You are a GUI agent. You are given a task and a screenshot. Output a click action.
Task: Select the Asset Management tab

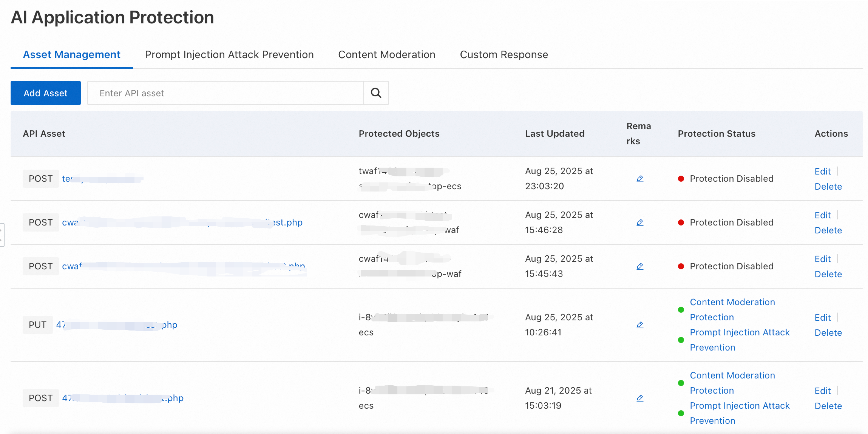[71, 55]
